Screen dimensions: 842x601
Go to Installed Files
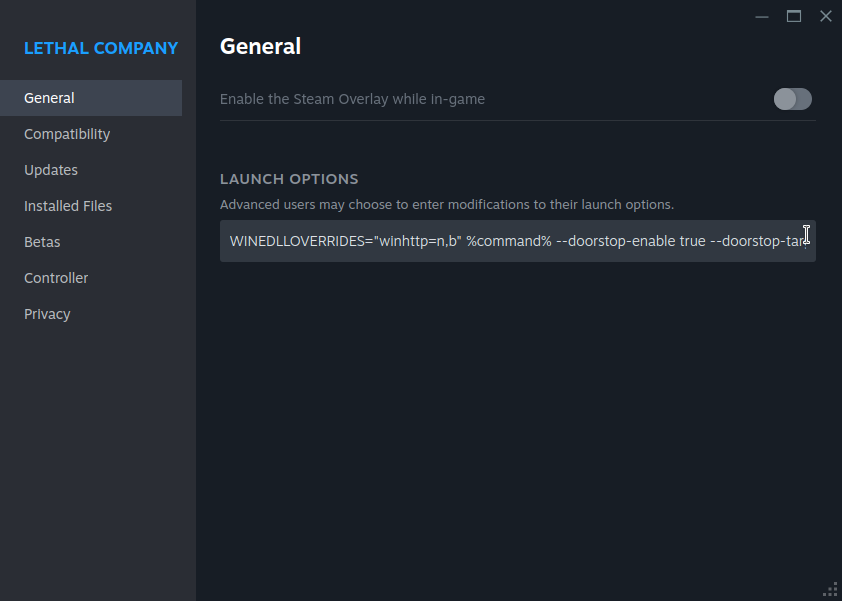[68, 206]
